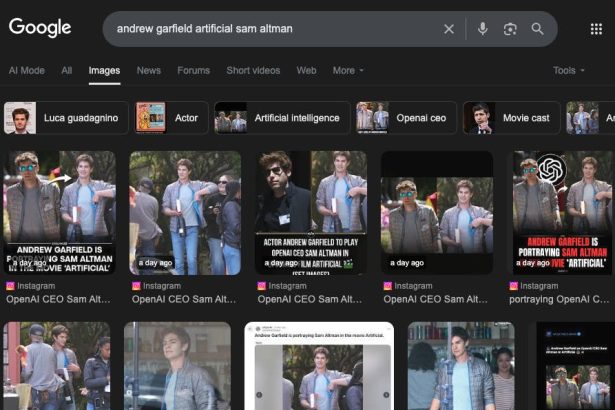Submit search with the magnifying glass icon

pos(537,29)
